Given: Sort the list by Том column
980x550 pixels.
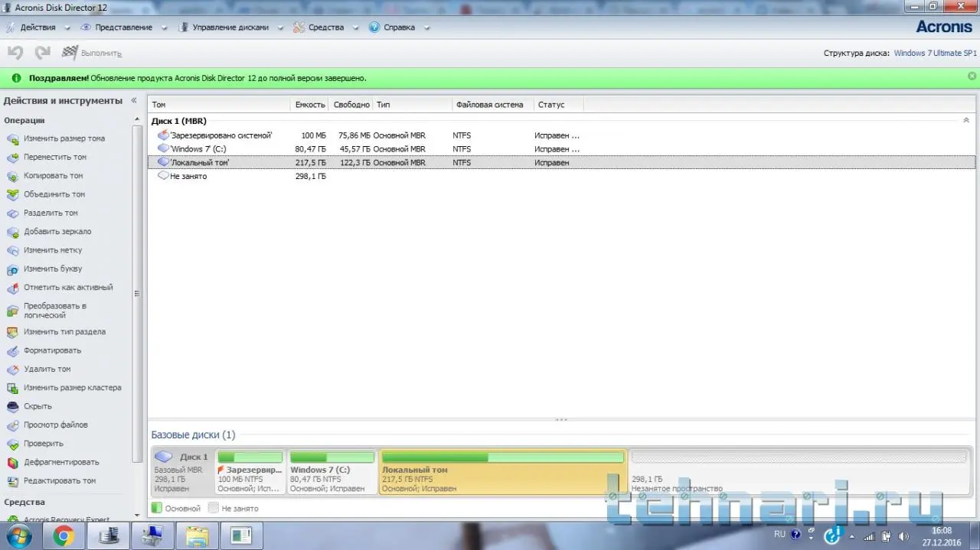Looking at the screenshot, I should pyautogui.click(x=219, y=105).
